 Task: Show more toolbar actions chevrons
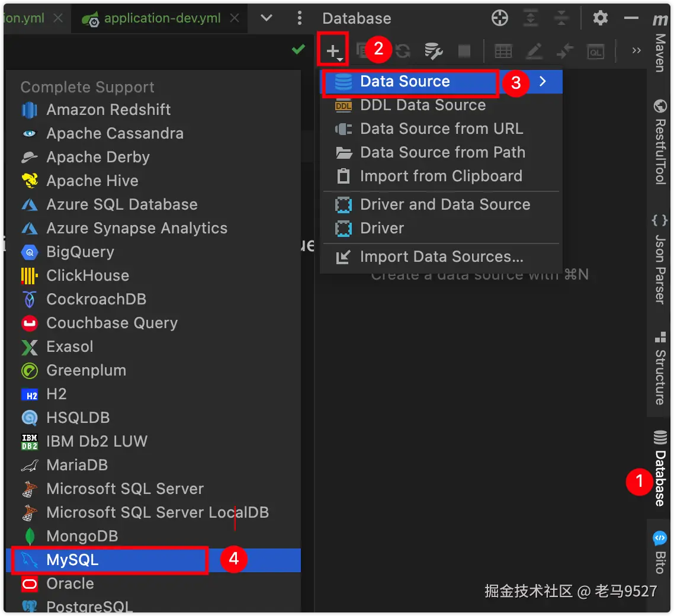(x=637, y=51)
